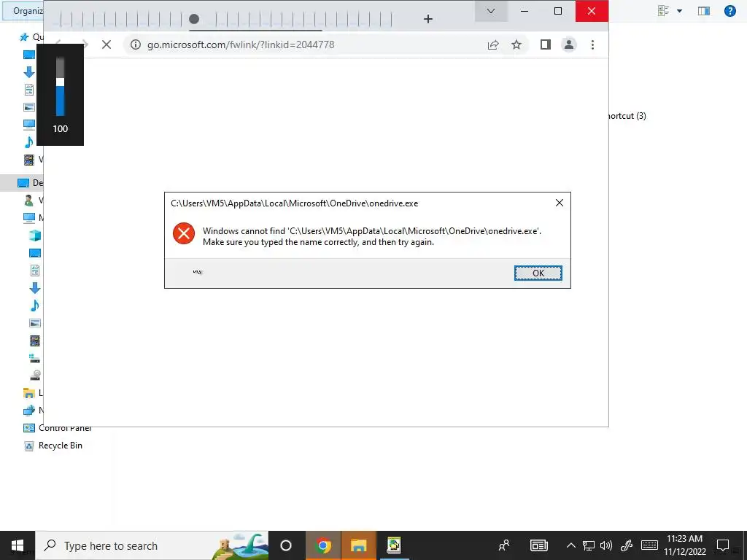Open Control Panel in Explorer tree
Screen dimensions: 747x560
click(x=57, y=427)
